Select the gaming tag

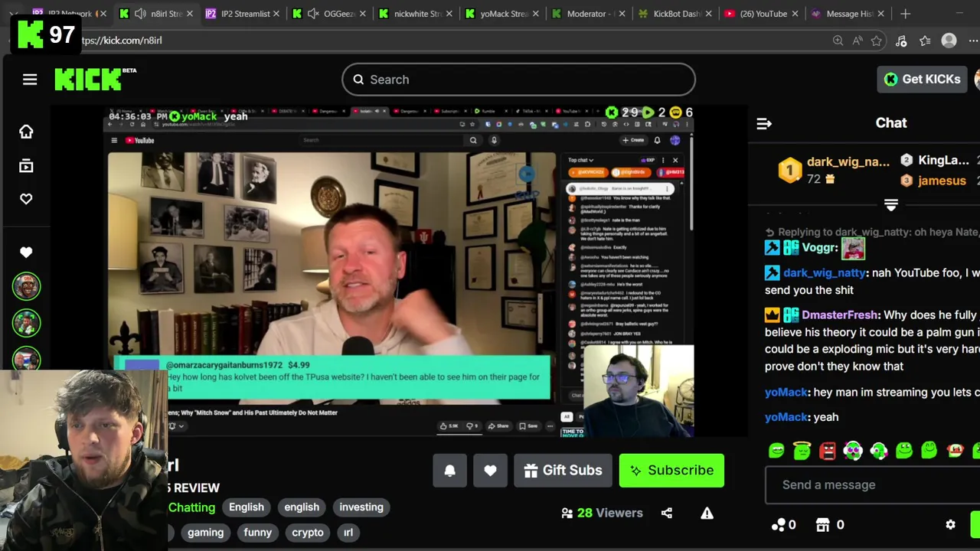(x=205, y=532)
